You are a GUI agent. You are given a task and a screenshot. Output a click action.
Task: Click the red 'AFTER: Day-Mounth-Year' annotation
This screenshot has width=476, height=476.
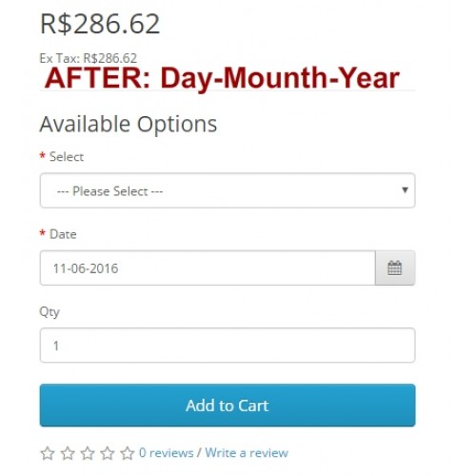pyautogui.click(x=222, y=78)
